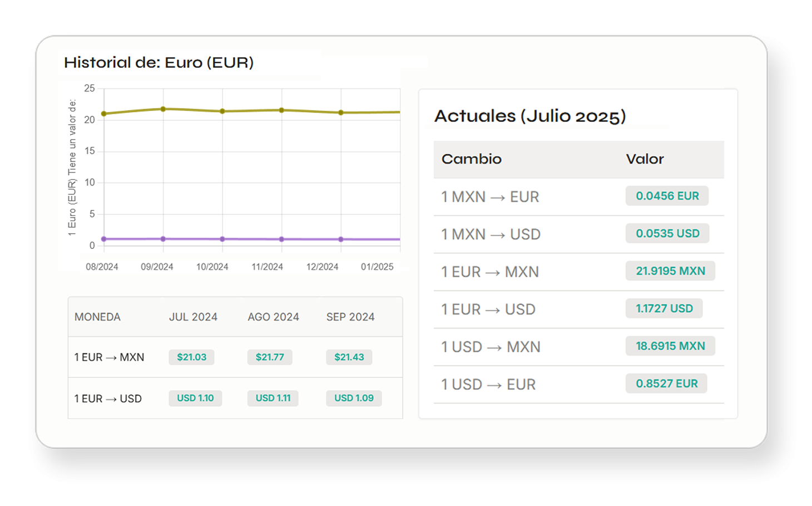Select the $21.77 badge for AGO 2024

270,357
